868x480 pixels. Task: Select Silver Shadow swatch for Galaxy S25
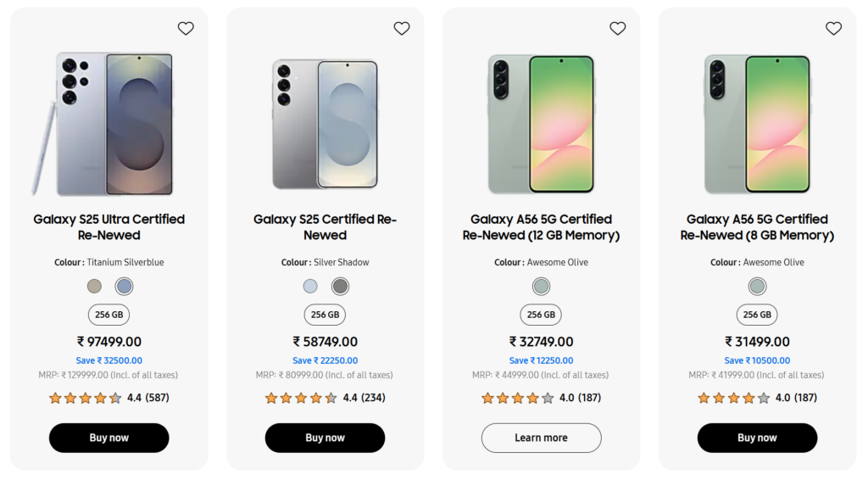(340, 287)
